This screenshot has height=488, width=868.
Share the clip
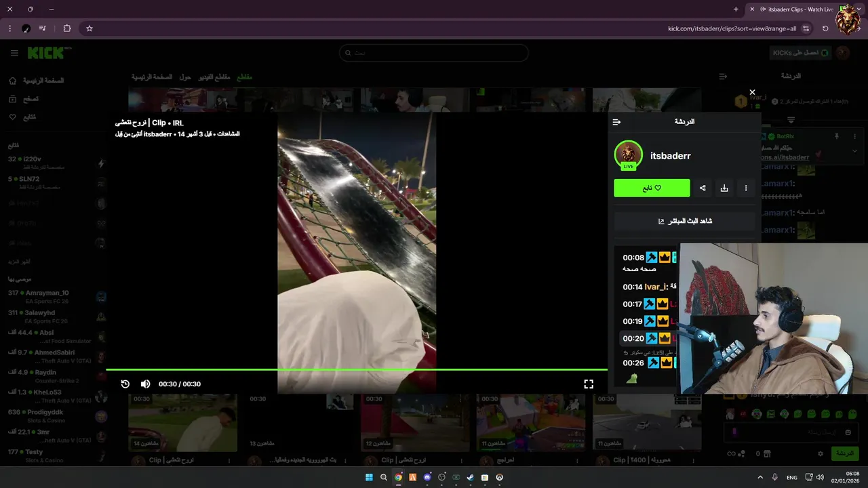pyautogui.click(x=703, y=188)
